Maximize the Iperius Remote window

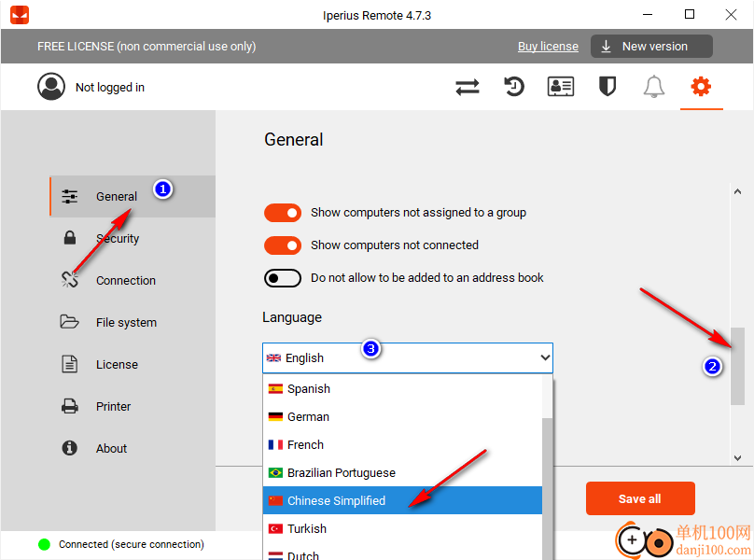pyautogui.click(x=689, y=14)
